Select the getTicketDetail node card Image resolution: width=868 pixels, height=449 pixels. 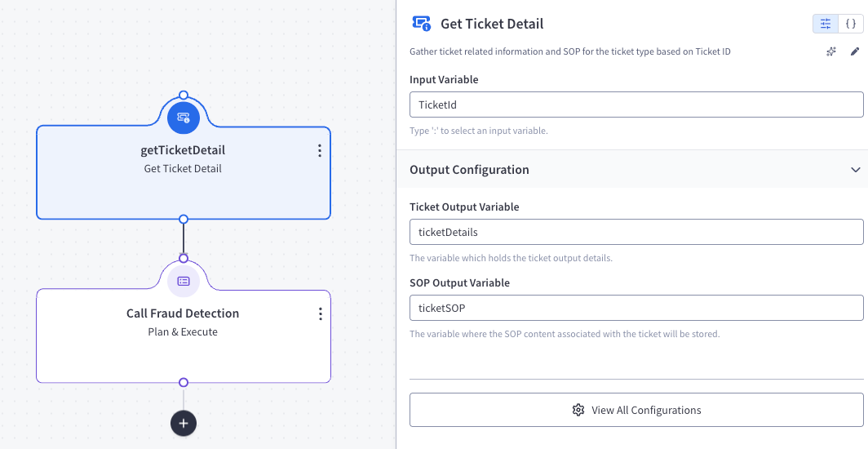click(x=184, y=173)
